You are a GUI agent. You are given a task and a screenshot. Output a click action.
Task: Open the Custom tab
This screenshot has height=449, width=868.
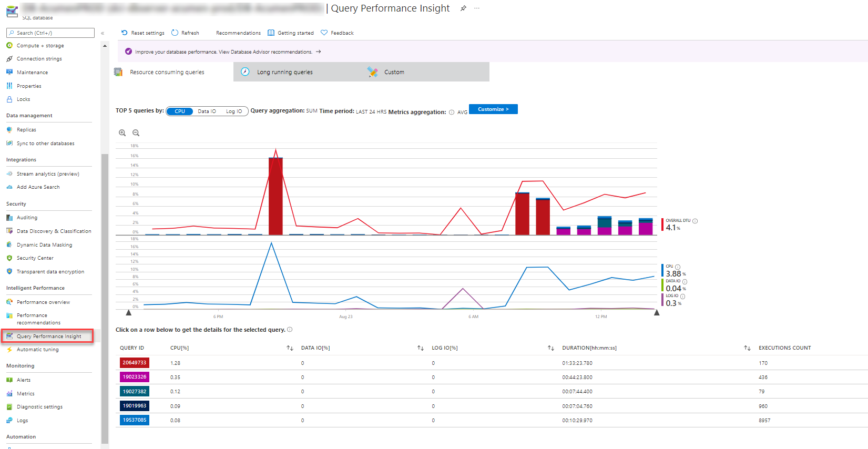394,72
